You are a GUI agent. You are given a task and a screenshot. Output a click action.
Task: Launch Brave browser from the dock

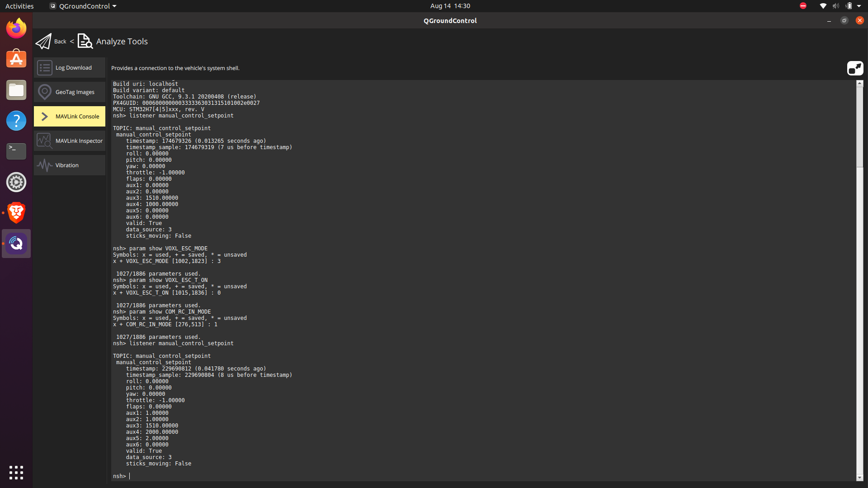pyautogui.click(x=16, y=213)
